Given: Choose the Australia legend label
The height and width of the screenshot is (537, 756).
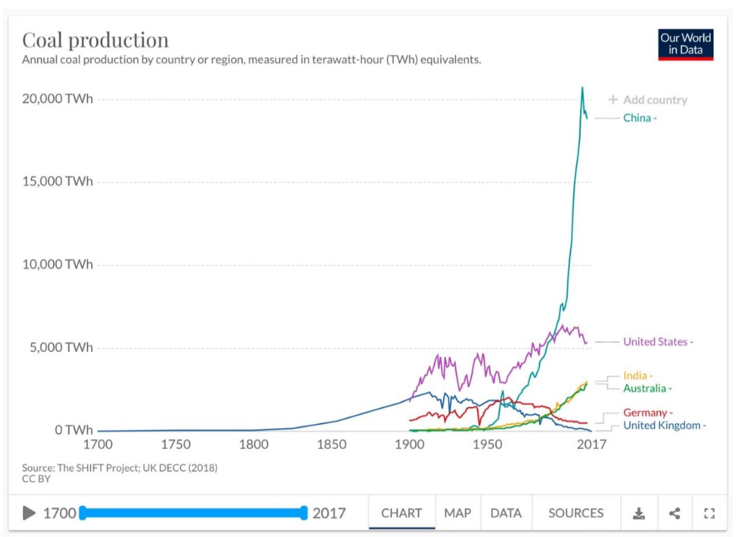Looking at the screenshot, I should tap(645, 388).
